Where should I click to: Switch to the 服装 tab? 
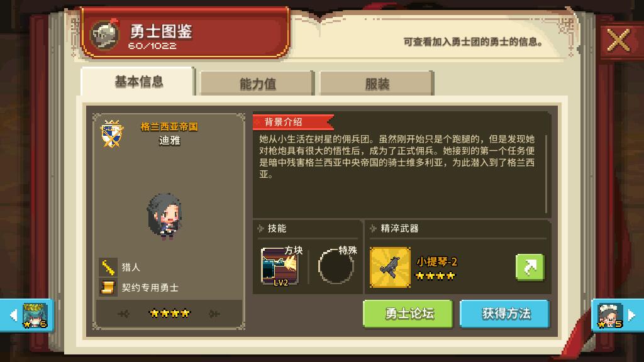pyautogui.click(x=377, y=84)
